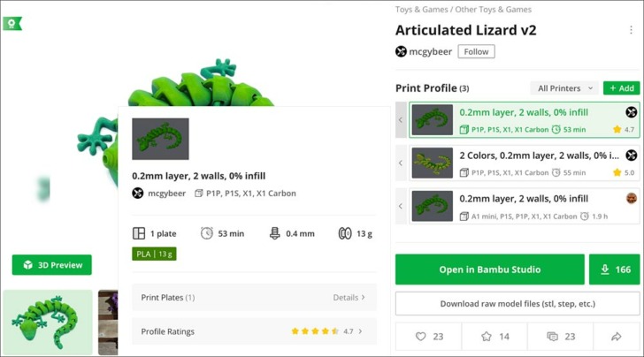Expand Print Plates details
The image size is (644, 357).
[349, 298]
